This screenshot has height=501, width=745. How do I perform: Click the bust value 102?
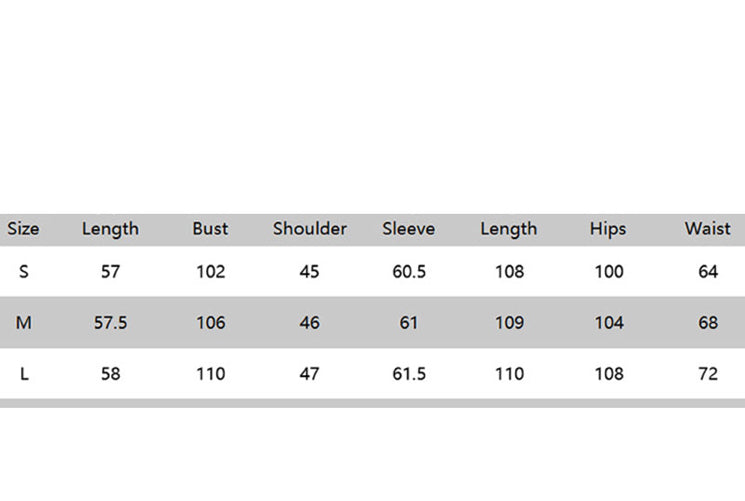click(x=210, y=272)
